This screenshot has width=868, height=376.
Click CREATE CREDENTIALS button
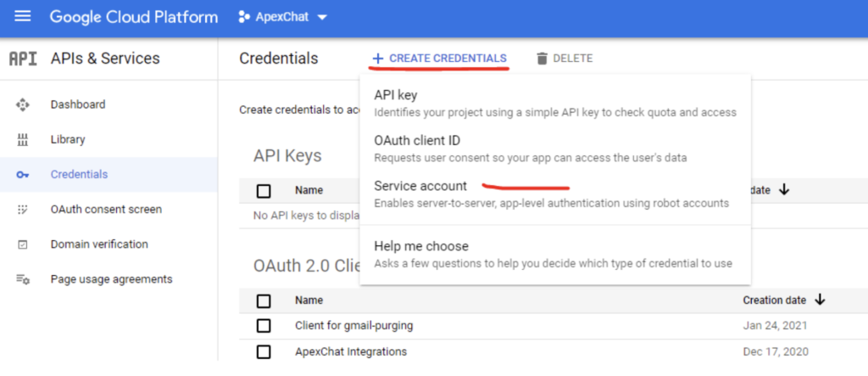(x=440, y=59)
